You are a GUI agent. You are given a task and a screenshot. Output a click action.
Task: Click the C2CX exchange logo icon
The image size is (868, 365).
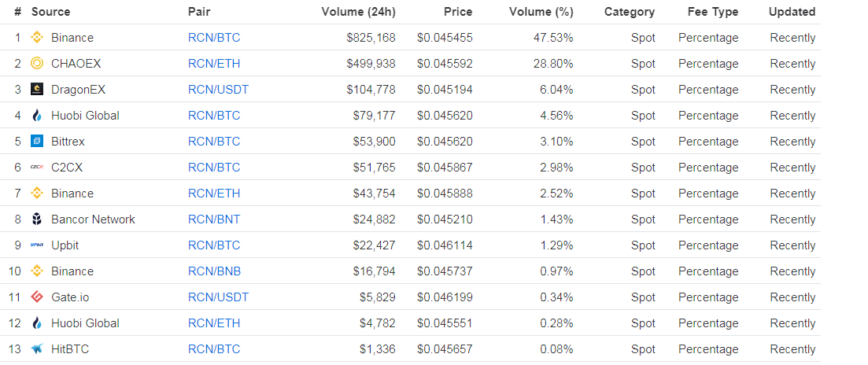point(36,168)
